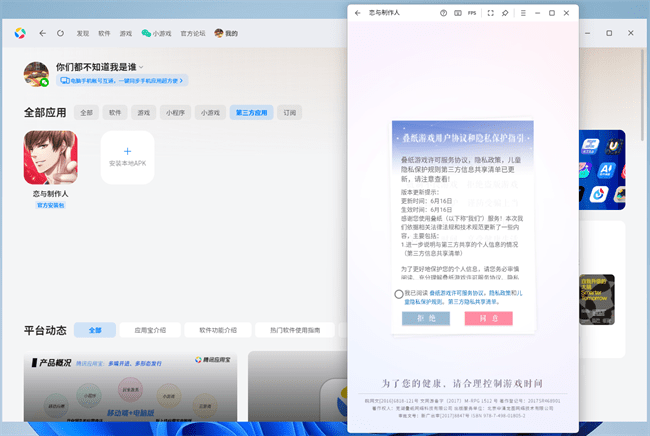Refresh the 应用宝 page
The image size is (650, 436).
[x=61, y=33]
